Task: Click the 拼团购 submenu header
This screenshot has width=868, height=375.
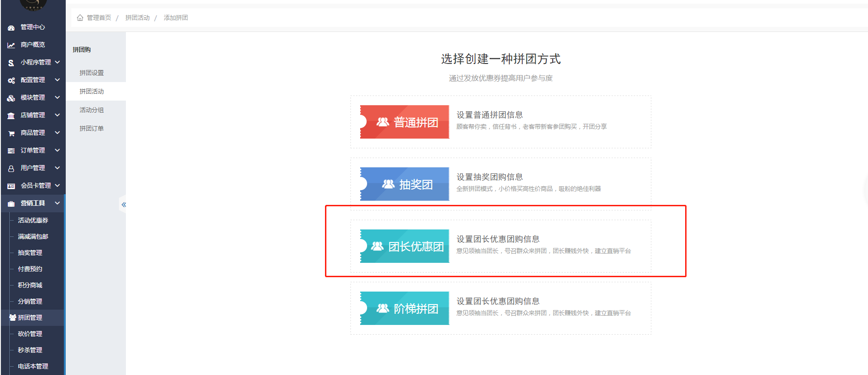Action: [x=81, y=50]
